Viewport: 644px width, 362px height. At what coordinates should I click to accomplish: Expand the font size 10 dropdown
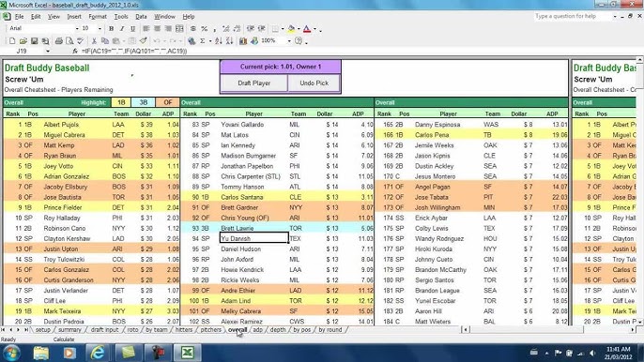pos(100,28)
